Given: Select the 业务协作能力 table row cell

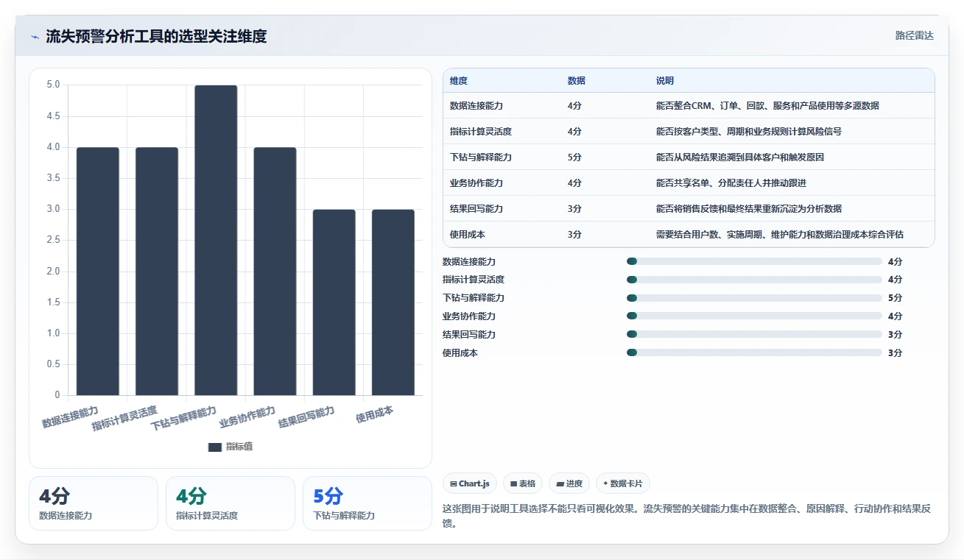Looking at the screenshot, I should click(476, 183).
